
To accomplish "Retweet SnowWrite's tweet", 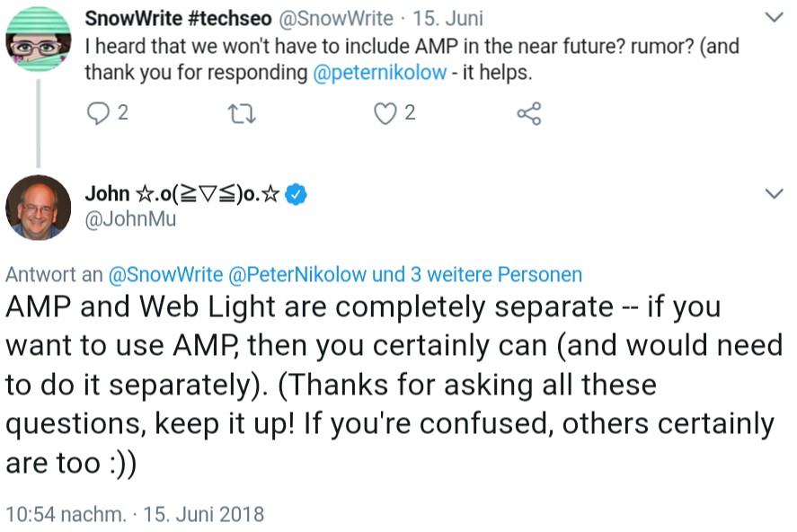I will tap(241, 113).
